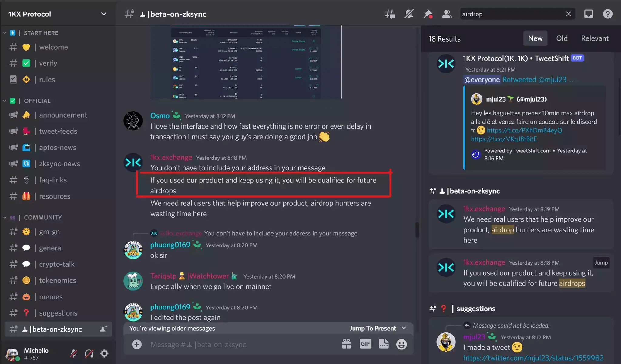Clear the airdrop search field
The image size is (621, 364).
pos(569,14)
